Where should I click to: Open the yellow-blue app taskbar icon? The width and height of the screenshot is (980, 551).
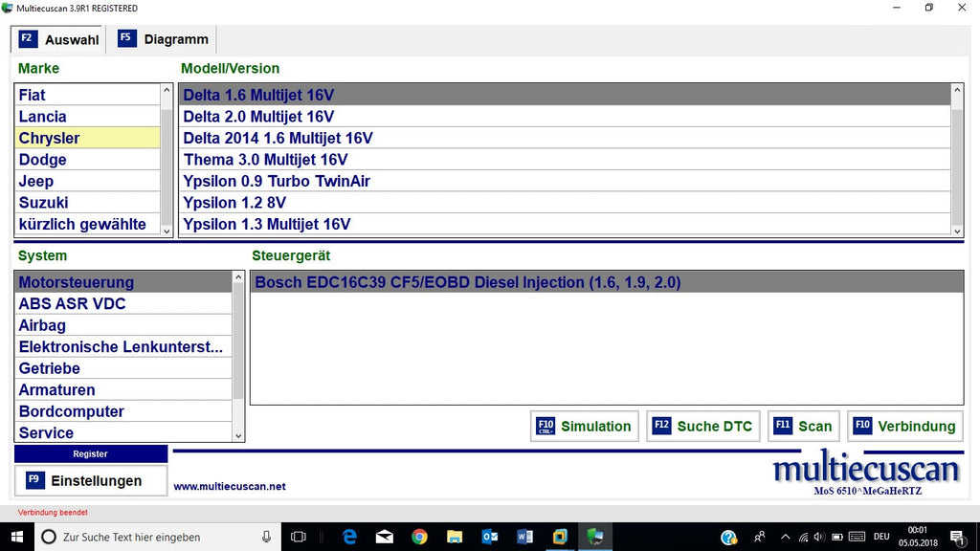pos(559,537)
